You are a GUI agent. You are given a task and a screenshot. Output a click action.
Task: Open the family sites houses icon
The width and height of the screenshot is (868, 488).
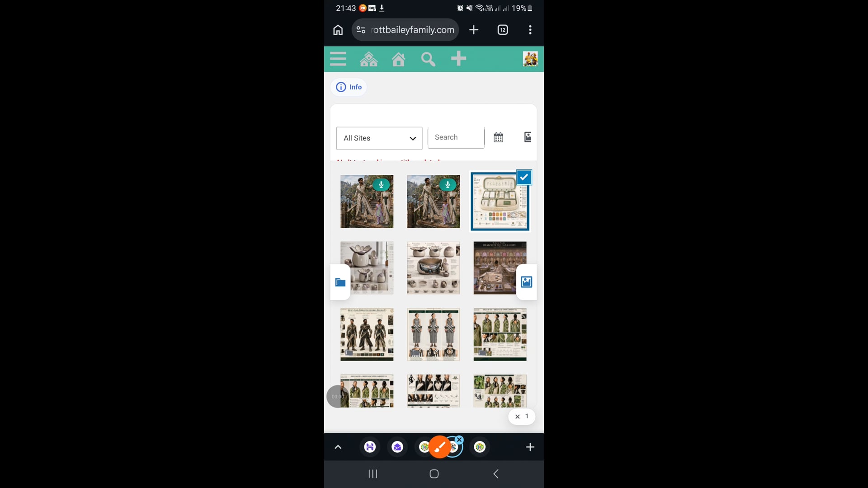(x=368, y=59)
